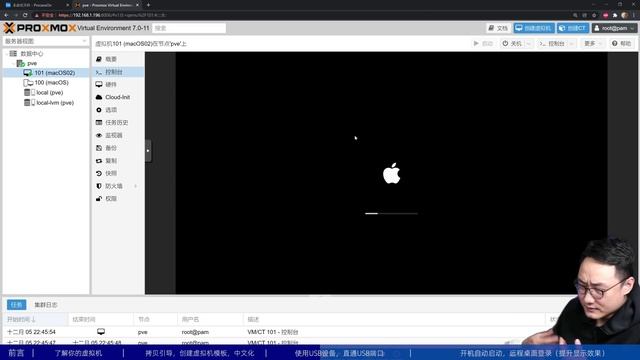Select the Console (控制台) sidebar item
Image resolution: width=640 pixels, height=360 pixels.
118,72
